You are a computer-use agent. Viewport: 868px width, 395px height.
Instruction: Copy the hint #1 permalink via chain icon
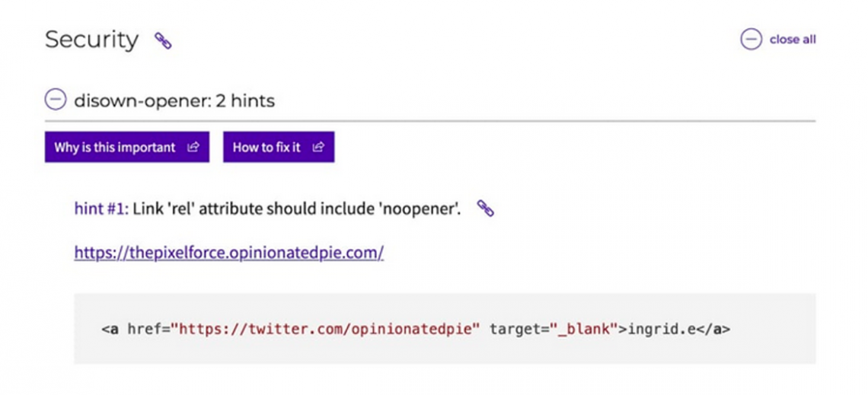point(485,208)
